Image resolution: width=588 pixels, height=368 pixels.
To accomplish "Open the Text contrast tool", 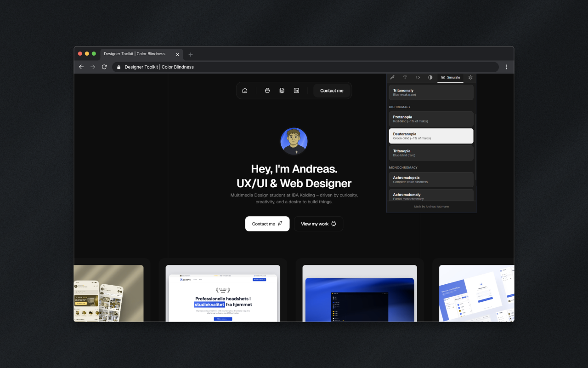I will [x=405, y=77].
